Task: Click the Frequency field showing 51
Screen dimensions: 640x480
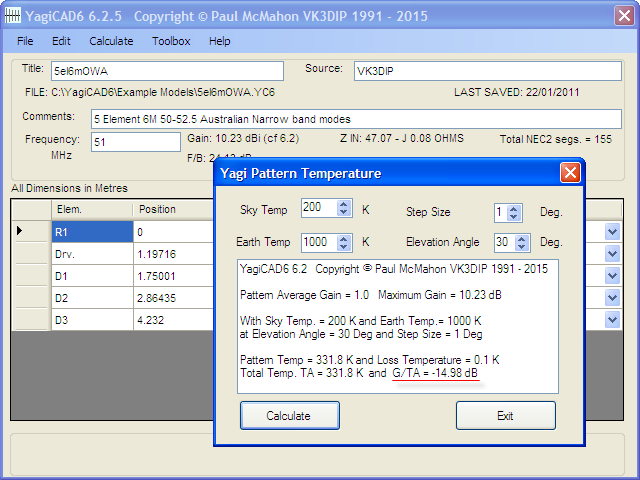Action: coord(136,142)
